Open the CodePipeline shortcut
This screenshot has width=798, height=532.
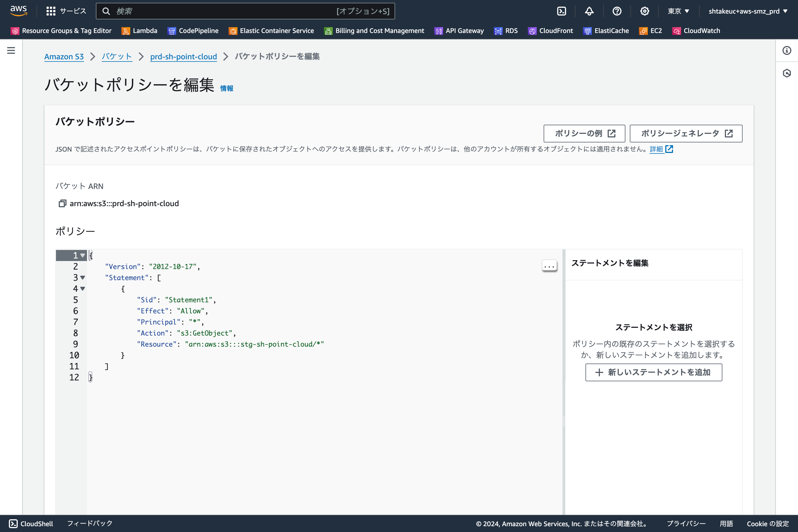click(193, 31)
